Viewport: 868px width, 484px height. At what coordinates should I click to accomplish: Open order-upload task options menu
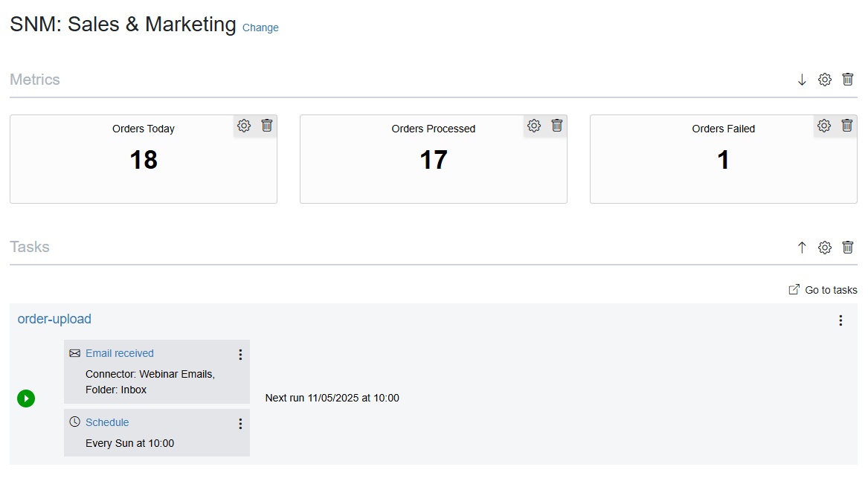click(840, 320)
